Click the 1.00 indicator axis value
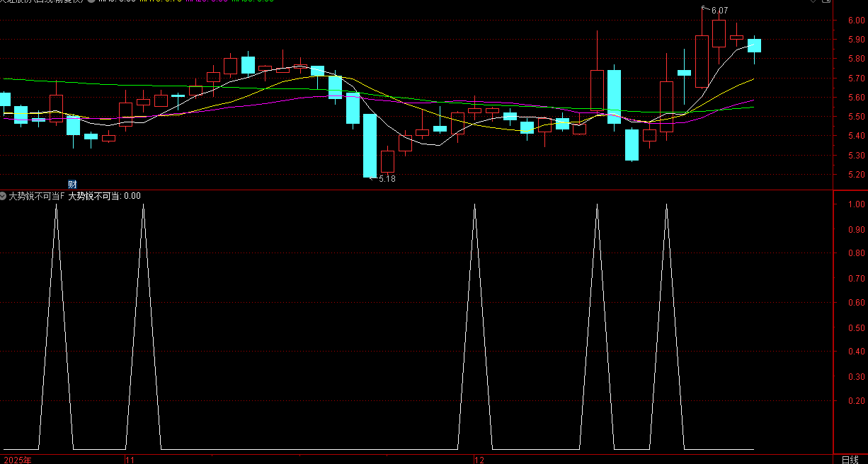Viewport: 868px width, 464px height. pyautogui.click(x=857, y=204)
